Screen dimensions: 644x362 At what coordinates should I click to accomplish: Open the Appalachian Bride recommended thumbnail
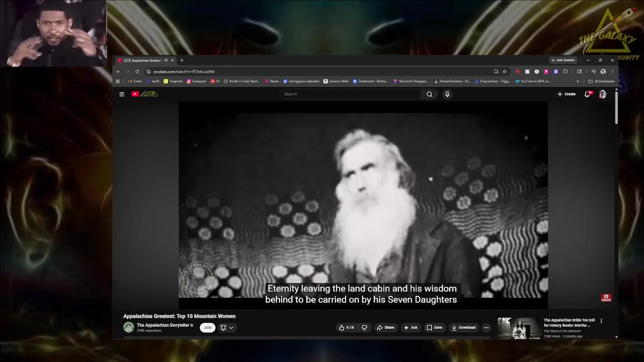click(519, 328)
